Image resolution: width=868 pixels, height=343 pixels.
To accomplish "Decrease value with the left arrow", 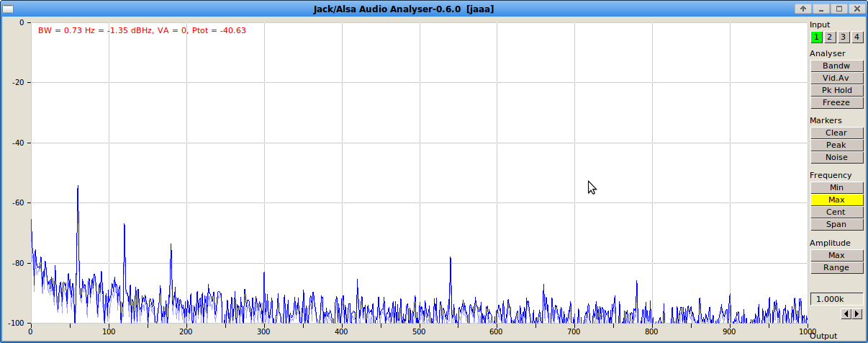I will pos(846,313).
